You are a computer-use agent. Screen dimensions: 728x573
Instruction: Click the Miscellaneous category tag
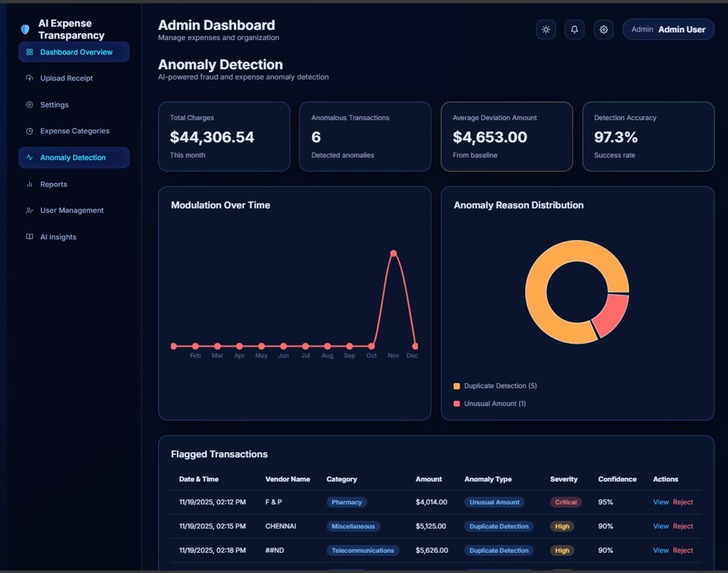[x=353, y=526]
